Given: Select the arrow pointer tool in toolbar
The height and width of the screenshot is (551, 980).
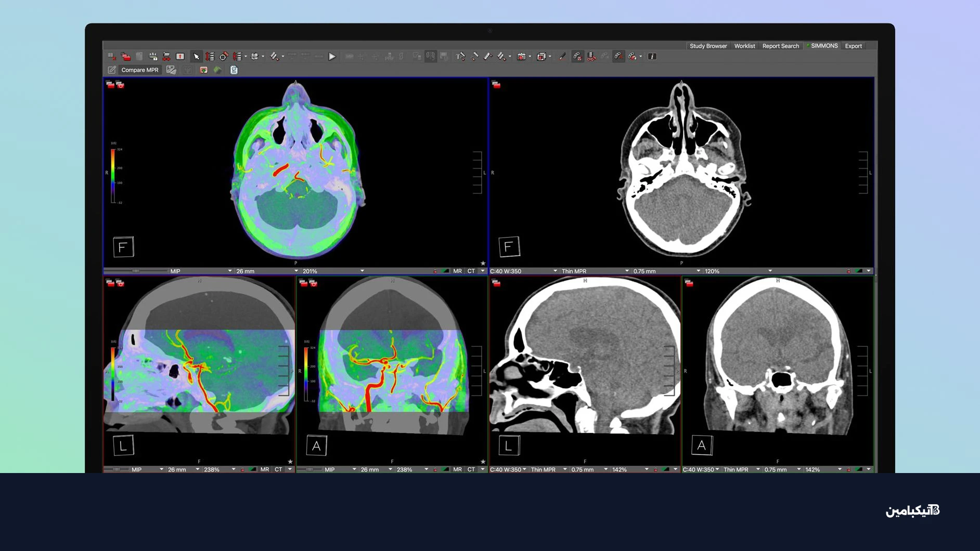Looking at the screenshot, I should tap(196, 56).
